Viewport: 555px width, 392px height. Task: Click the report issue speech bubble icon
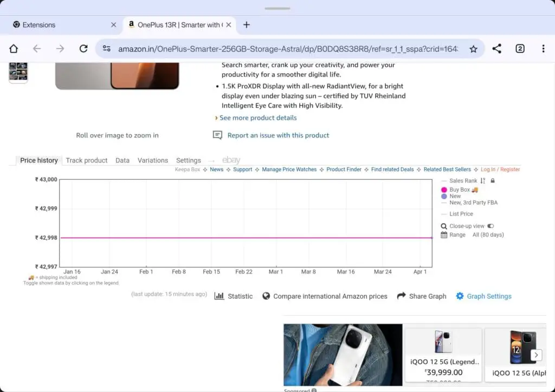click(217, 135)
